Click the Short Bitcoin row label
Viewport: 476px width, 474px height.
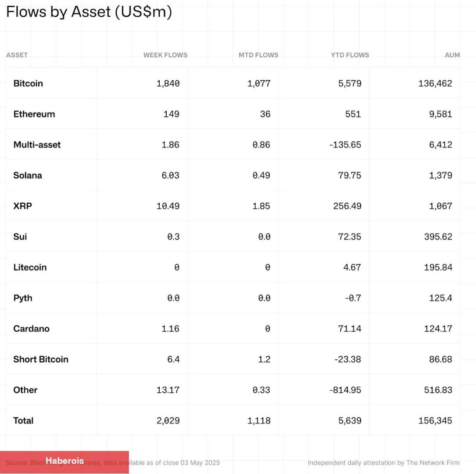pyautogui.click(x=41, y=359)
